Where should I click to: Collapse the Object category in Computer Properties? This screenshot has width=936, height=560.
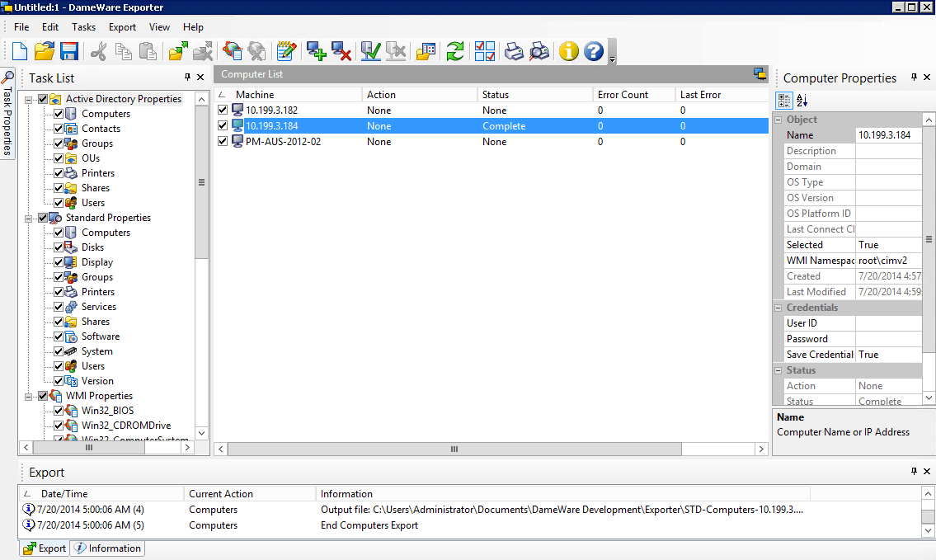[x=778, y=120]
